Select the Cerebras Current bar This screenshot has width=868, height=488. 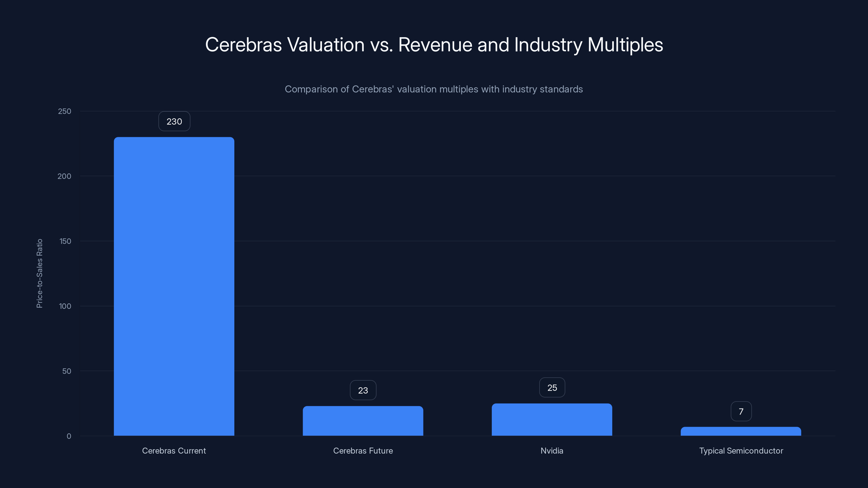coord(174,286)
